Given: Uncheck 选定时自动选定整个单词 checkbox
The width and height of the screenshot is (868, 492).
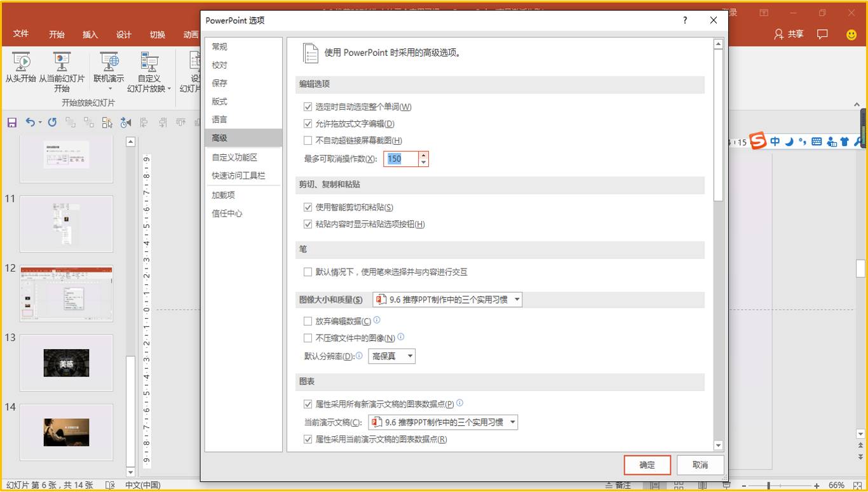Looking at the screenshot, I should pos(308,107).
